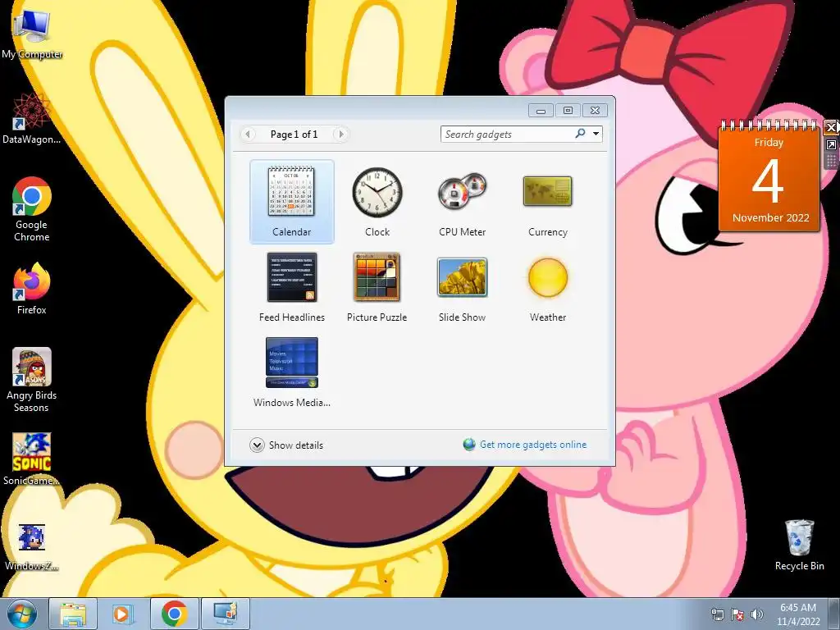Select Firefox desktop shortcut
This screenshot has width=840, height=630.
32,289
